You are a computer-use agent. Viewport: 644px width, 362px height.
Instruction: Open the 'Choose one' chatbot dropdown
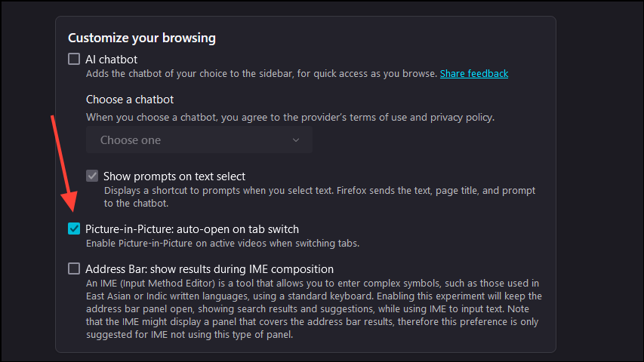point(199,140)
